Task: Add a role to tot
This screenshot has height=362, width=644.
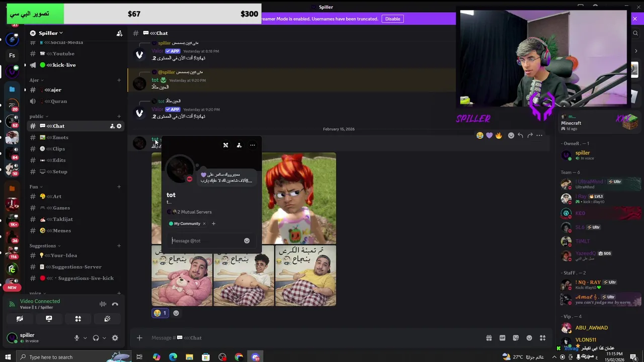Action: tap(213, 224)
